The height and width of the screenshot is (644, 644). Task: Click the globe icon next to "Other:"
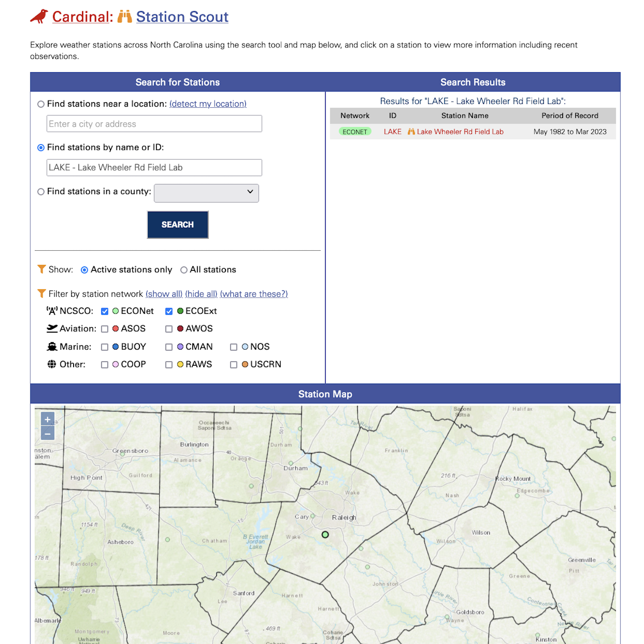click(52, 364)
